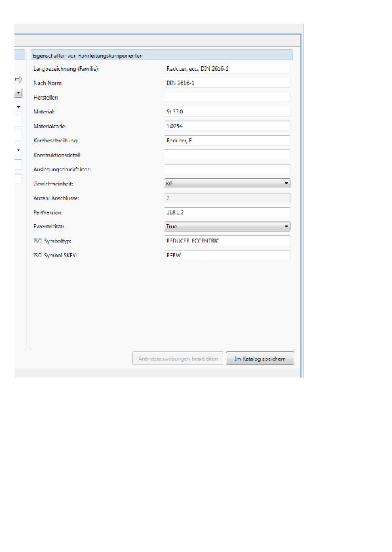The height and width of the screenshot is (552, 392).
Task: Edit the Materialcode field 1.0254
Action: [227, 126]
